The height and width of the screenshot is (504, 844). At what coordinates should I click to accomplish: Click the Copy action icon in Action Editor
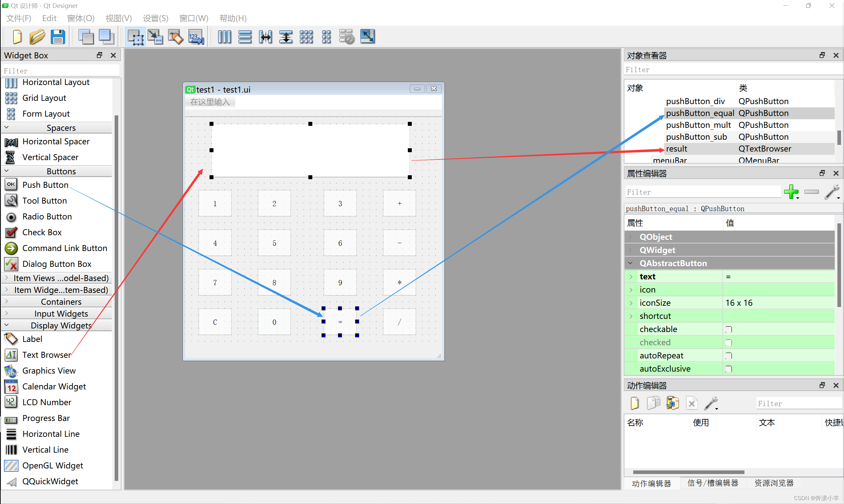point(653,403)
